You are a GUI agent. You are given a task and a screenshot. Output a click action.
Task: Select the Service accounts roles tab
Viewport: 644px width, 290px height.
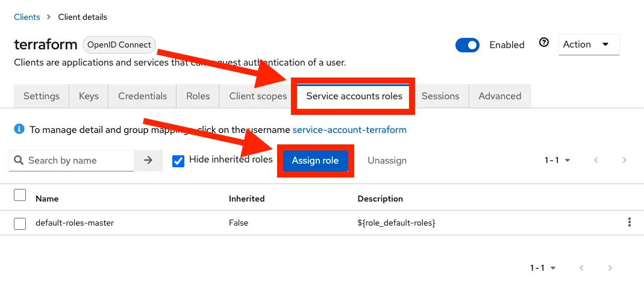(354, 96)
